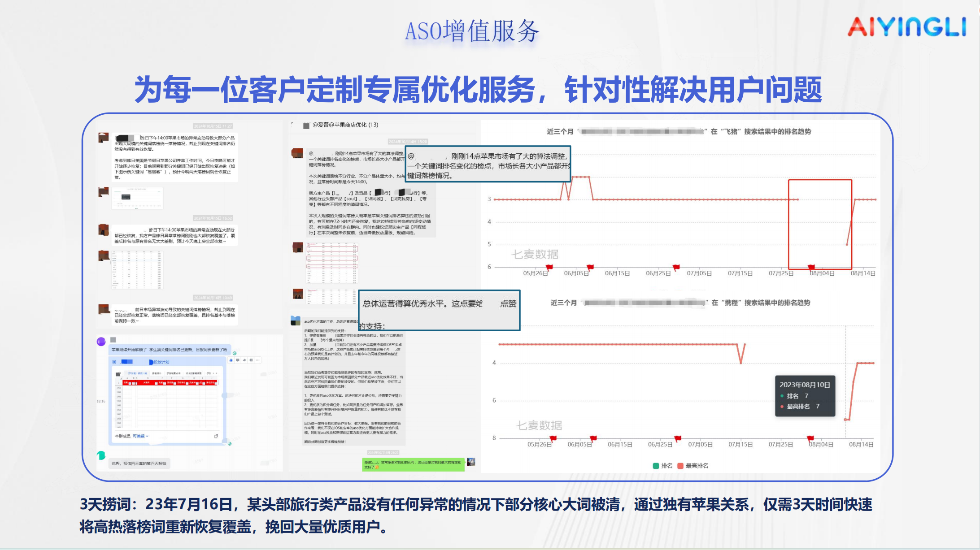Toggle the red 最高排名 legend series

click(x=693, y=466)
